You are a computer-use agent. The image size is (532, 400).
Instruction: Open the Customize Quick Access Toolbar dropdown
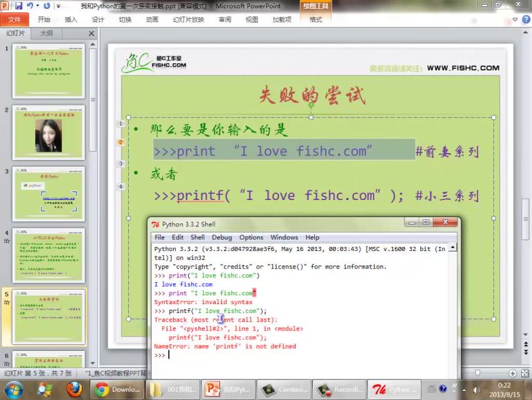59,6
